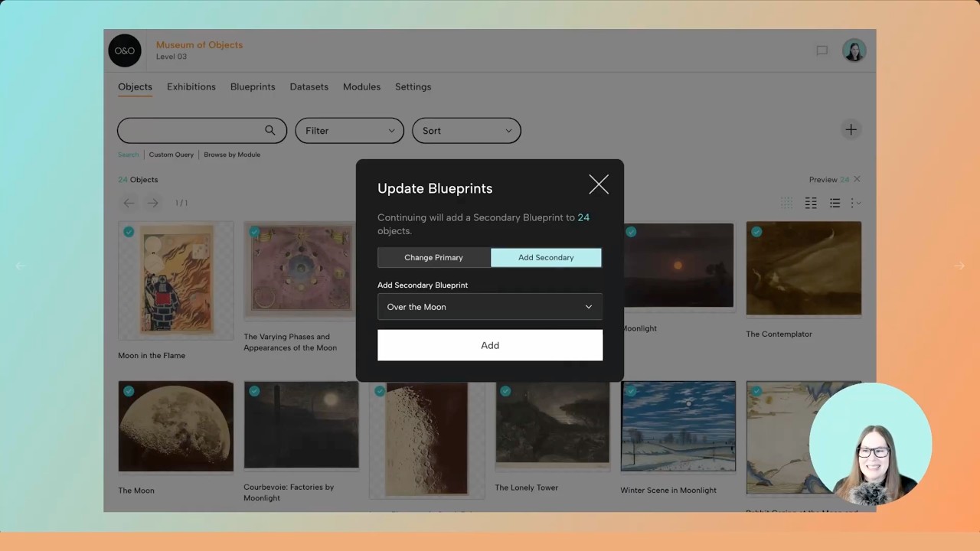
Task: Open the Over the Moon dropdown
Action: (x=490, y=307)
